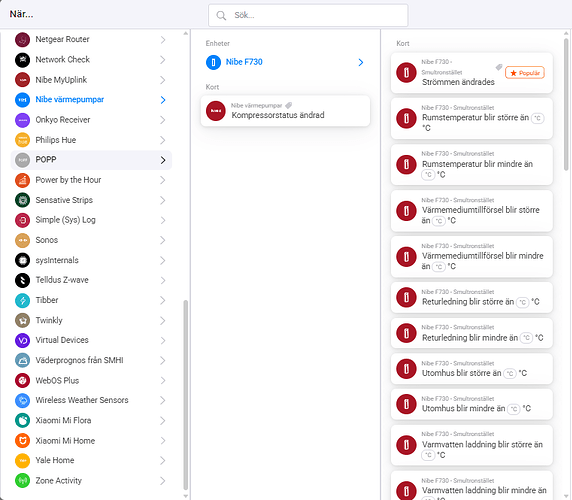
Task: Pick Returledning blir större än card
Action: 472,297
